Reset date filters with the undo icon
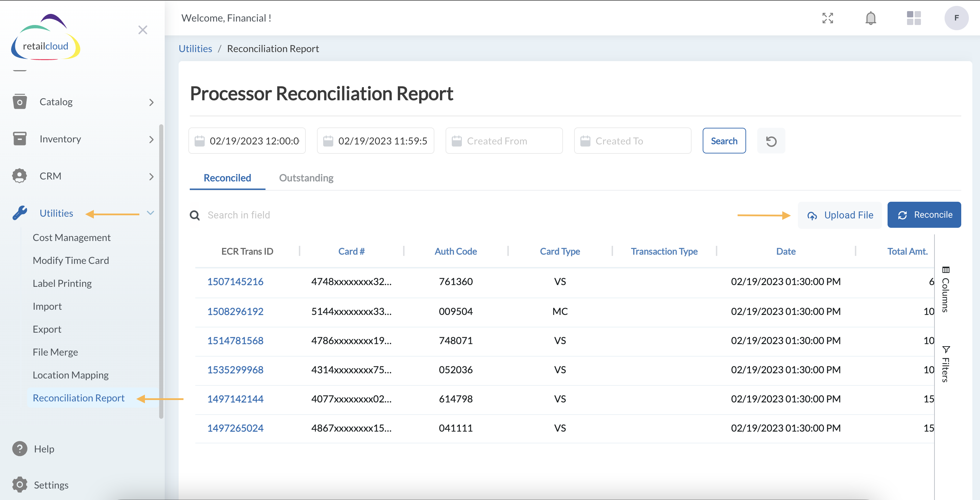This screenshot has height=500, width=980. click(771, 141)
